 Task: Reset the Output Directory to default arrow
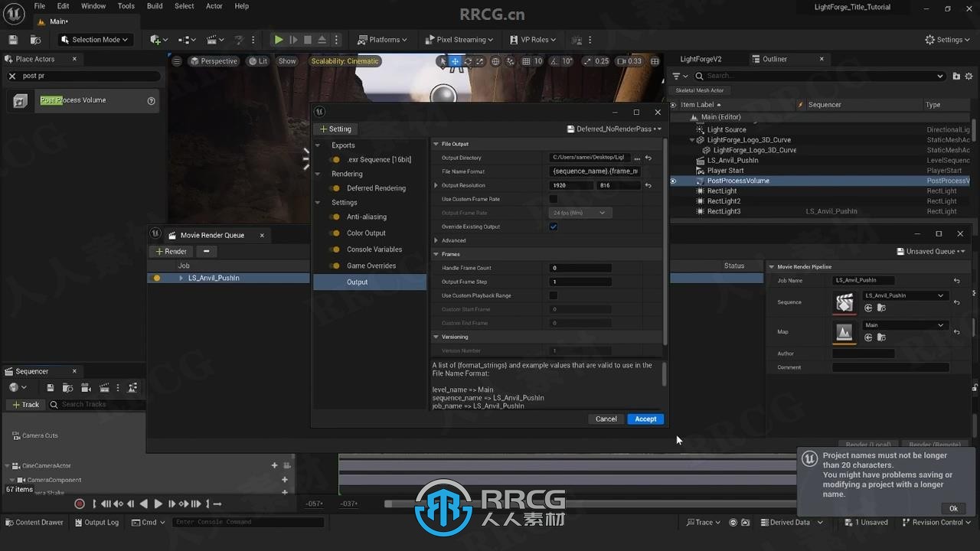[x=648, y=158]
